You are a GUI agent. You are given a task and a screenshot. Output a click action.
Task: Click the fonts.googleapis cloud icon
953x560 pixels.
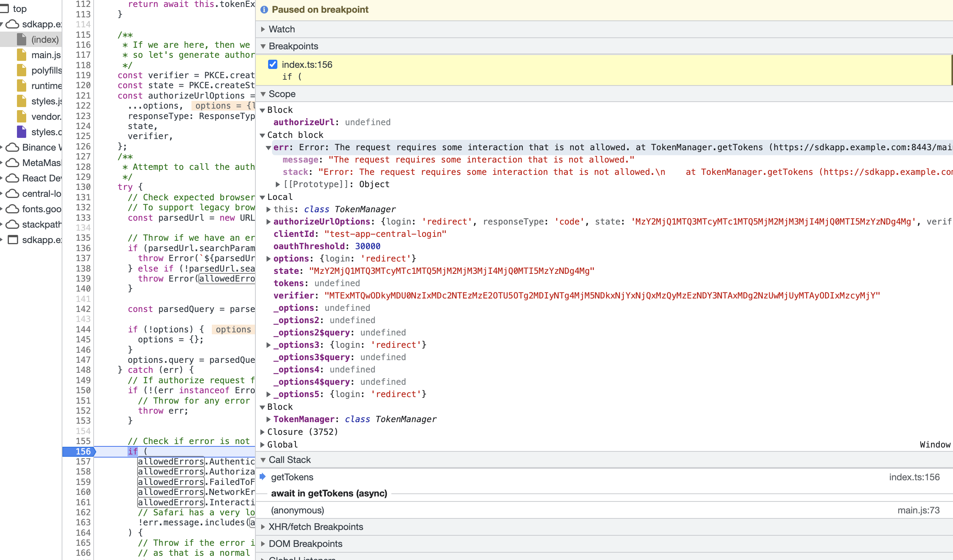[13, 209]
